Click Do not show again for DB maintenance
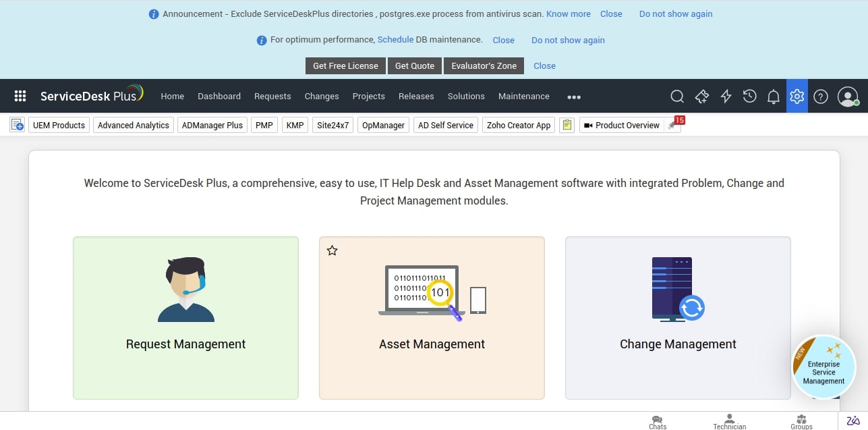Screen dimensions: 868x430 click(x=568, y=40)
